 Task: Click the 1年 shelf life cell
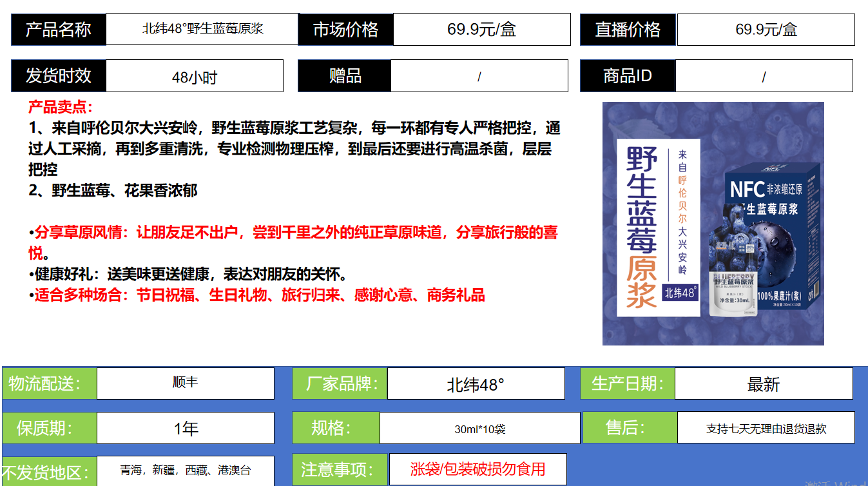pyautogui.click(x=186, y=429)
